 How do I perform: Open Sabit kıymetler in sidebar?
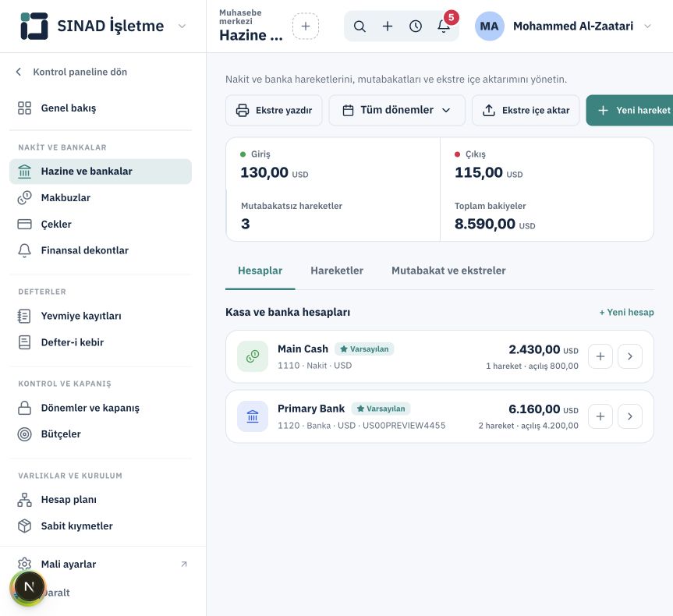(101, 526)
